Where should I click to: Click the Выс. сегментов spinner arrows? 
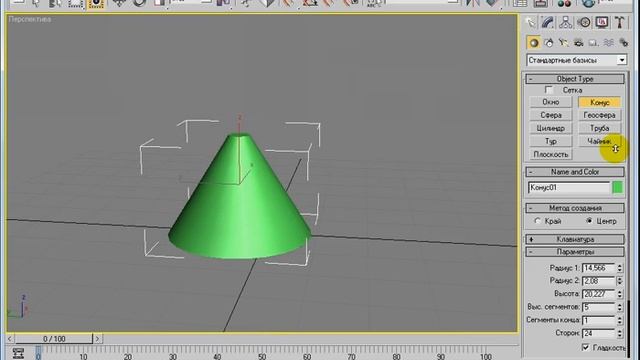tap(620, 307)
